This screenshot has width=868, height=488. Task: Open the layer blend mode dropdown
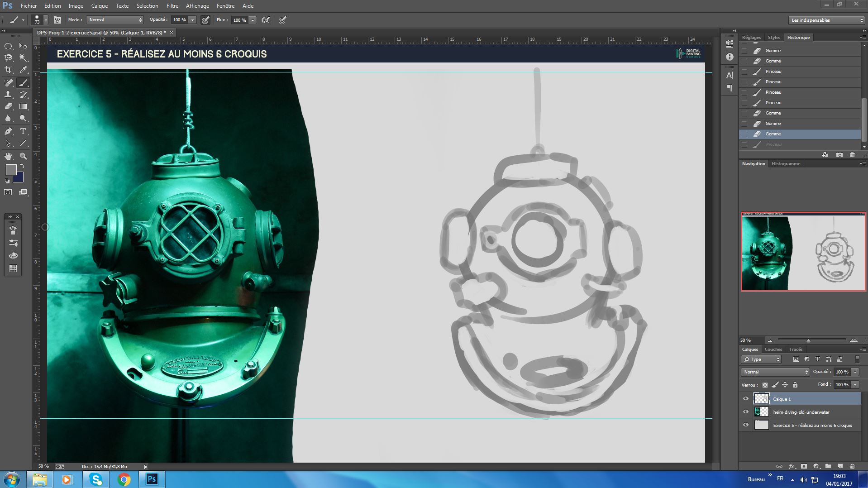tap(775, 372)
